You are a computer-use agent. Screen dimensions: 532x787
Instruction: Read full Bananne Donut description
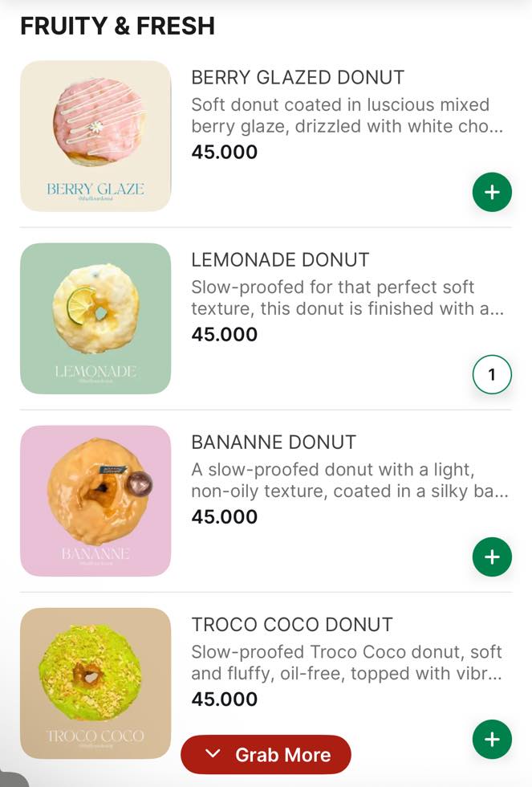click(349, 480)
